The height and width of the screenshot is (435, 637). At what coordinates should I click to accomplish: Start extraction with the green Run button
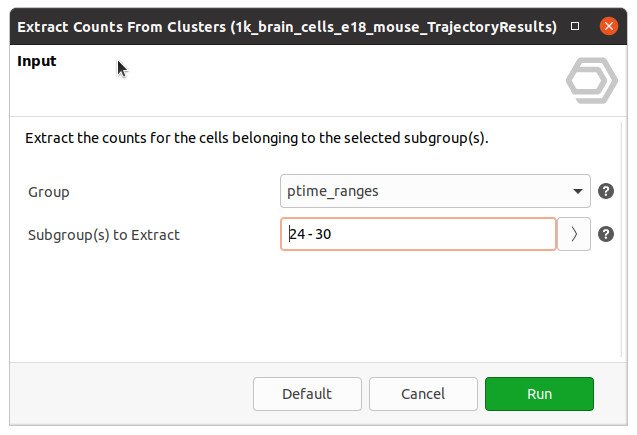point(539,394)
